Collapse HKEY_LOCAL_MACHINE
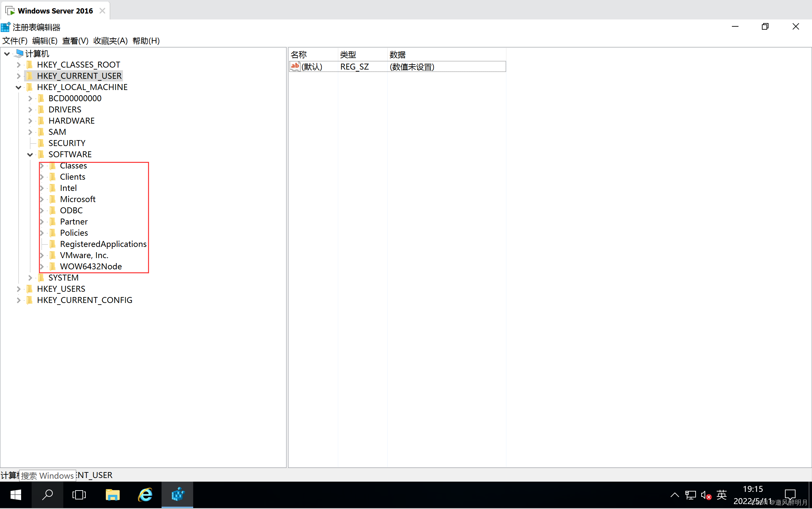The width and height of the screenshot is (812, 509). coord(18,88)
